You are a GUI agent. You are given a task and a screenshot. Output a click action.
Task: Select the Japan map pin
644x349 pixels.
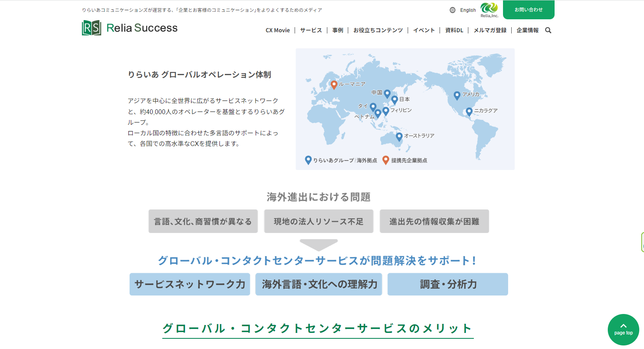[395, 100]
